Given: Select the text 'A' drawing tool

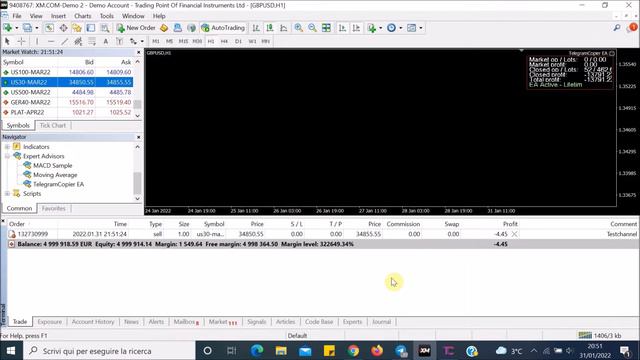Looking at the screenshot, I should pyautogui.click(x=106, y=41).
